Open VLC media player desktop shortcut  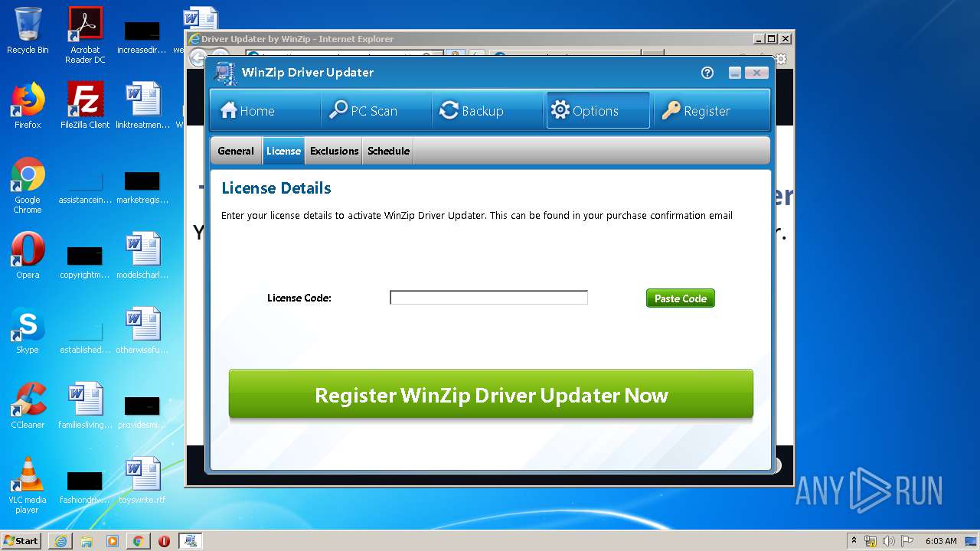(28, 485)
